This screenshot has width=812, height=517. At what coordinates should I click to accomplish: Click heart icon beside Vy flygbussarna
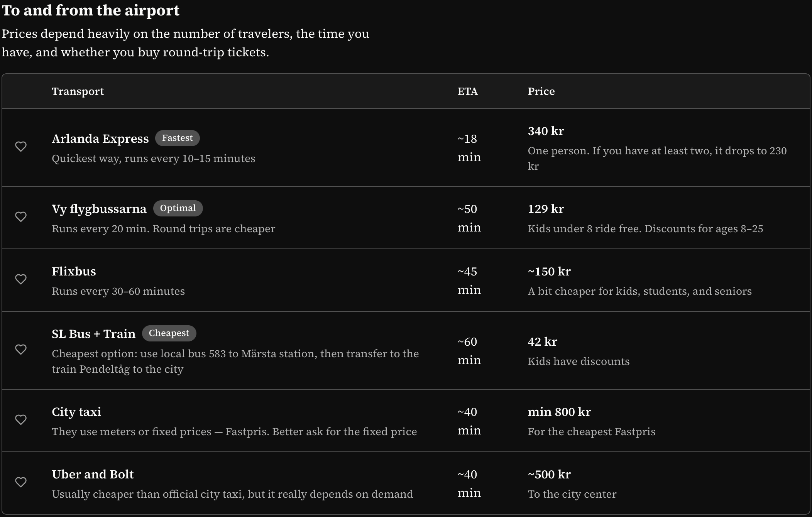click(21, 217)
